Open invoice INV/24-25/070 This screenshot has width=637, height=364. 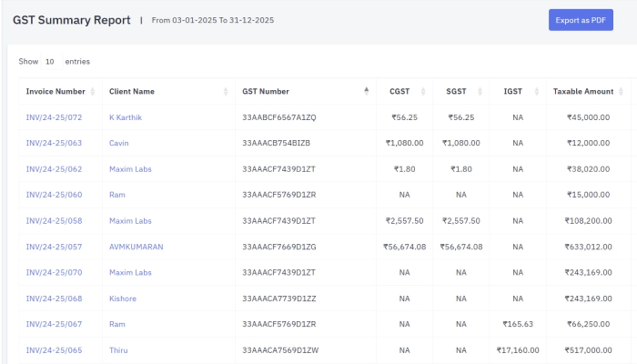tap(54, 272)
